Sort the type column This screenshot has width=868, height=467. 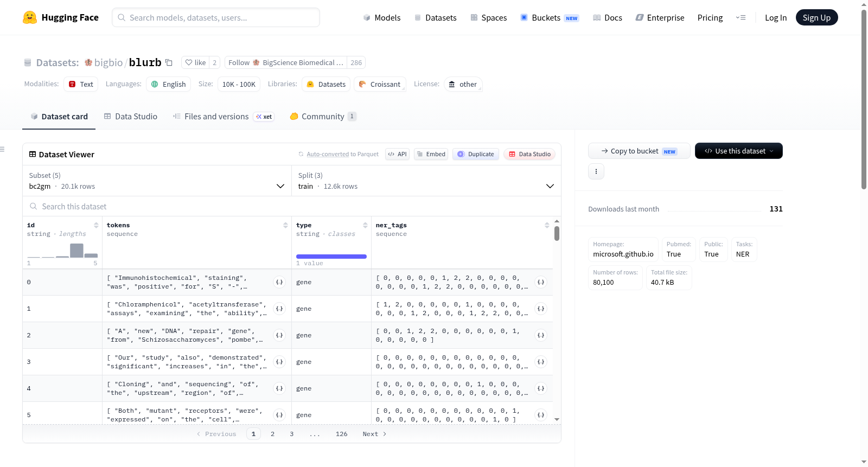point(365,225)
